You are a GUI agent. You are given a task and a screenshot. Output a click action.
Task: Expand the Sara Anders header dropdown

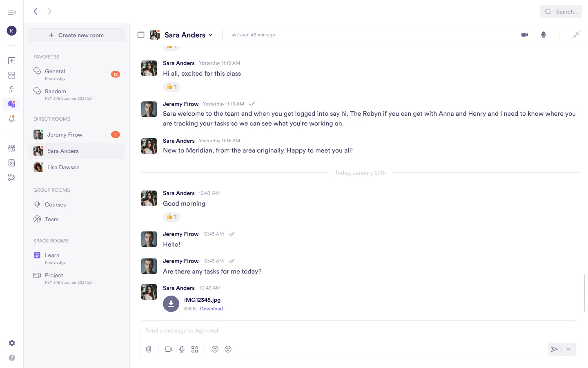[210, 35]
